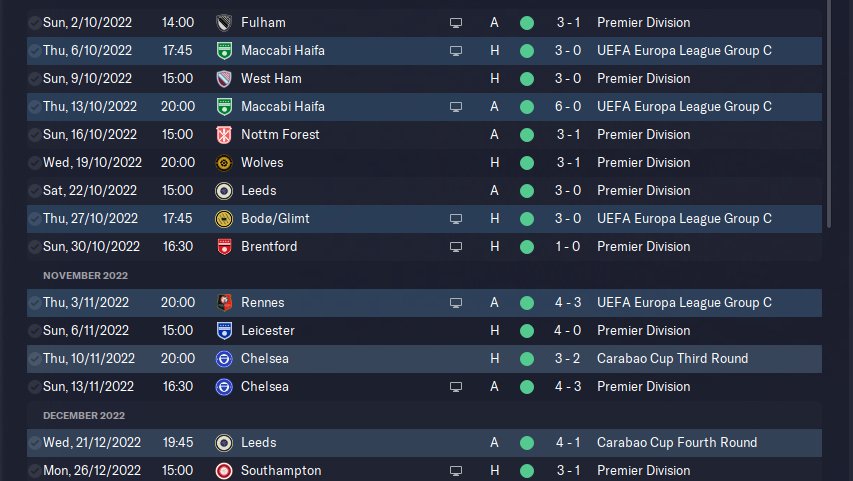Click the Wolves club badge
The image size is (853, 481).
[x=224, y=162]
